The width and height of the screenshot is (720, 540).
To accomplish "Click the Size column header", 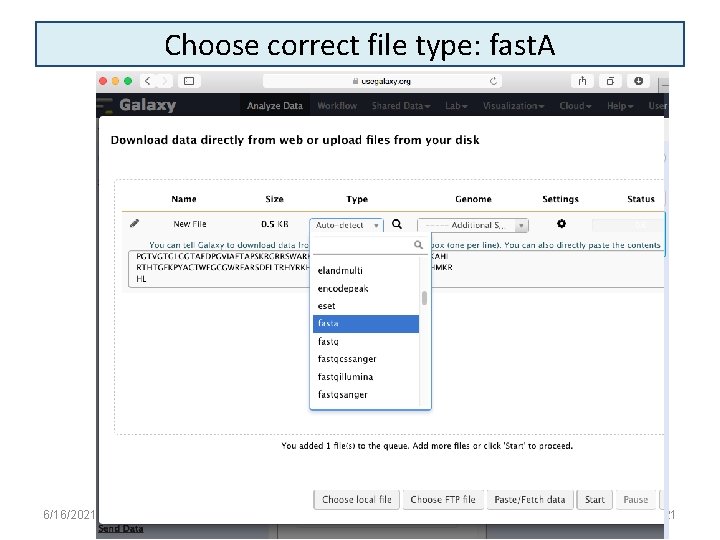I will 274,199.
